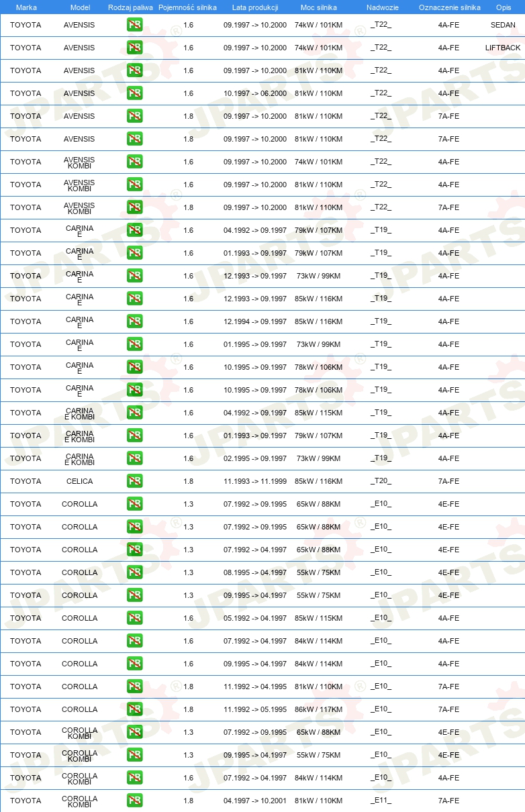The width and height of the screenshot is (525, 812).
Task: Select '1.8' capacity in the CELICA row
Action: coord(188,481)
